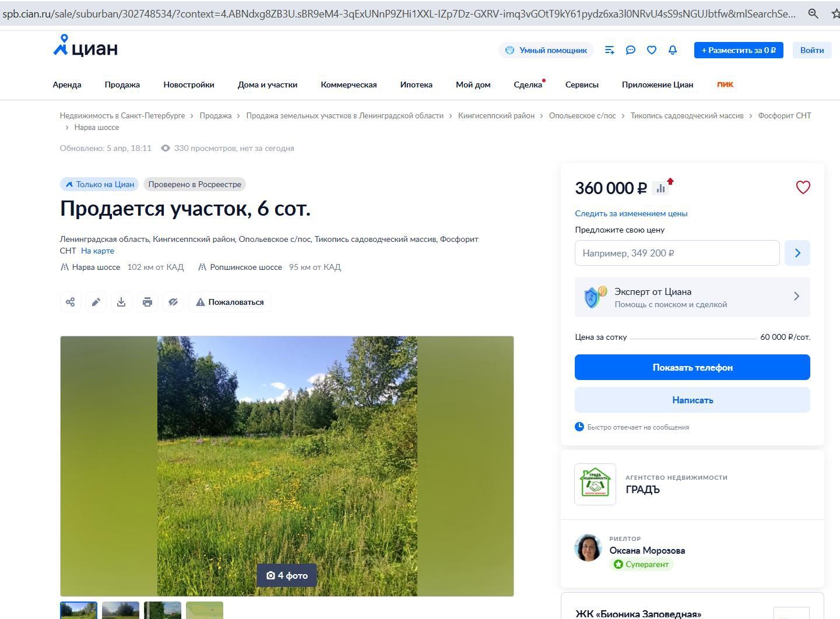Select the second photo thumbnail
840x619 pixels.
pos(121,610)
